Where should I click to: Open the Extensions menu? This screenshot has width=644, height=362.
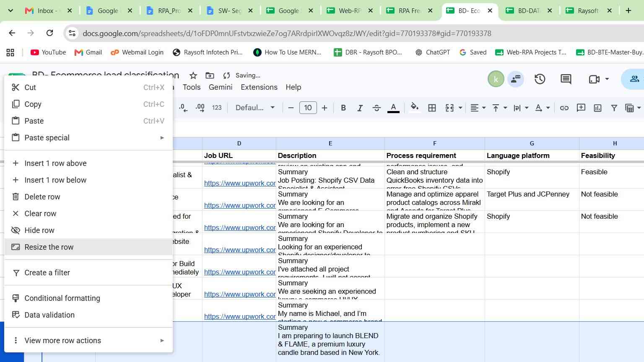(x=259, y=87)
